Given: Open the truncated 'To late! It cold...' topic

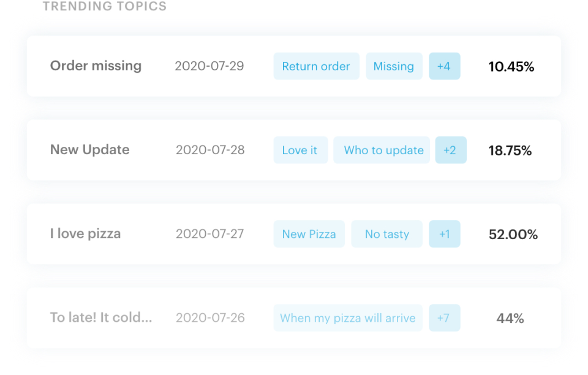Looking at the screenshot, I should click(x=102, y=317).
